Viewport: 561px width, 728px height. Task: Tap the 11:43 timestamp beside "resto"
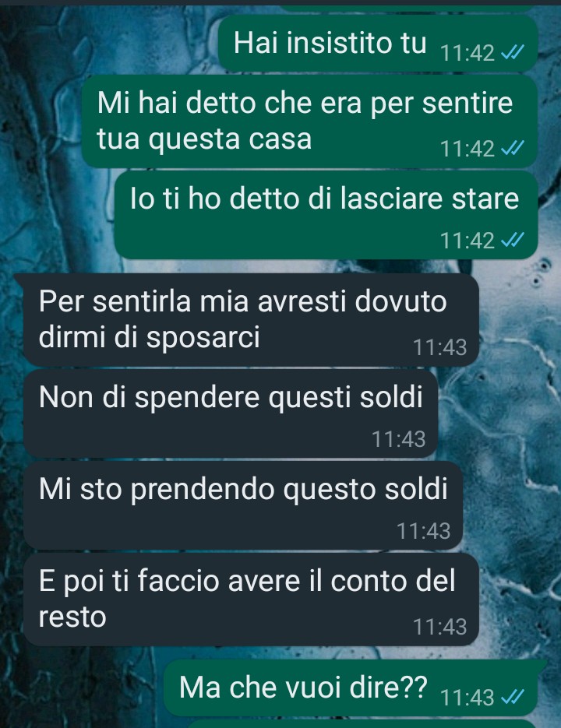click(439, 627)
